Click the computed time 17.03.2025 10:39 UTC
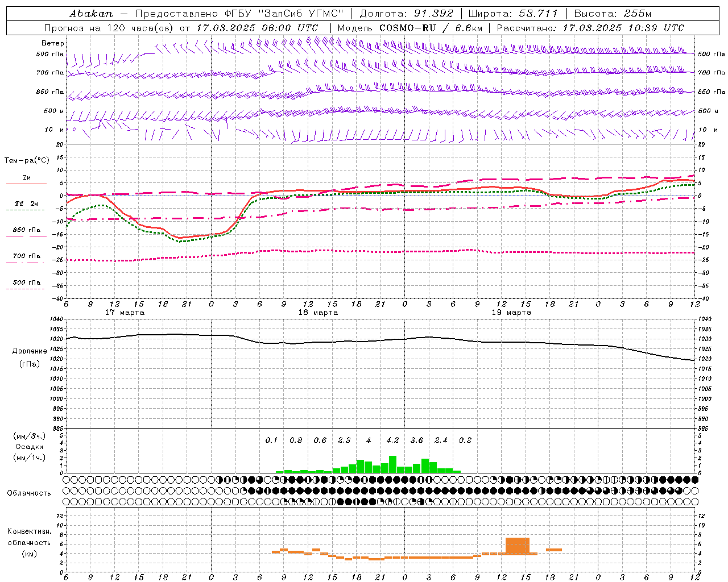 (x=623, y=28)
